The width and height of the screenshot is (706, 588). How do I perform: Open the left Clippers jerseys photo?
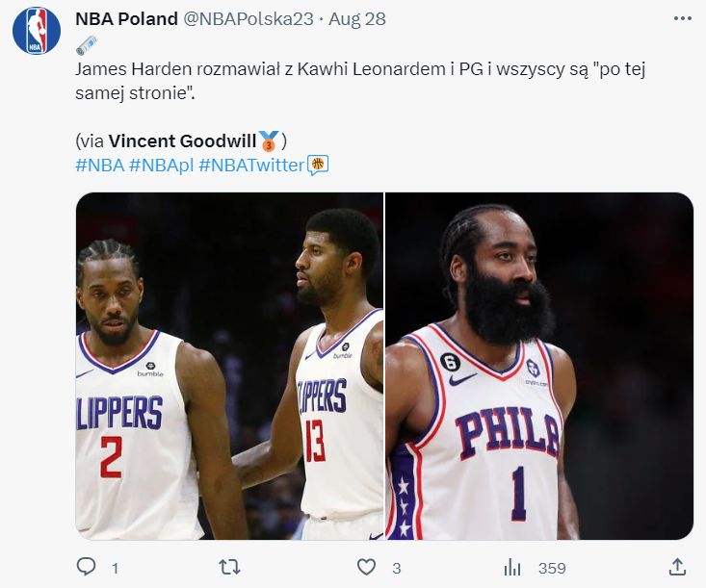(x=229, y=366)
